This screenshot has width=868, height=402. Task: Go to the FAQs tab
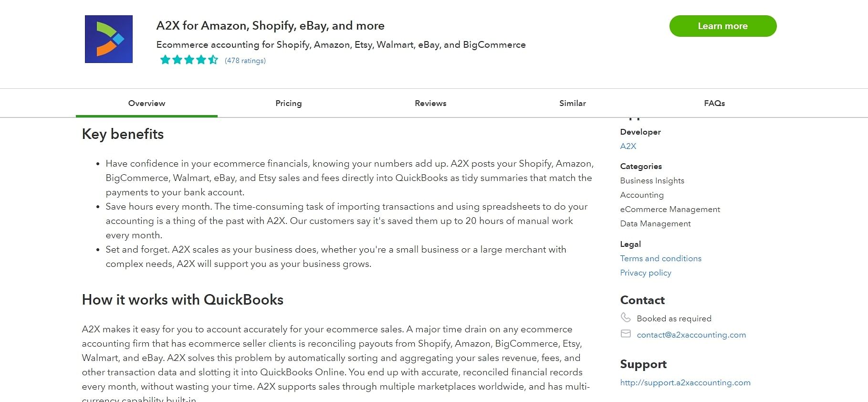714,103
